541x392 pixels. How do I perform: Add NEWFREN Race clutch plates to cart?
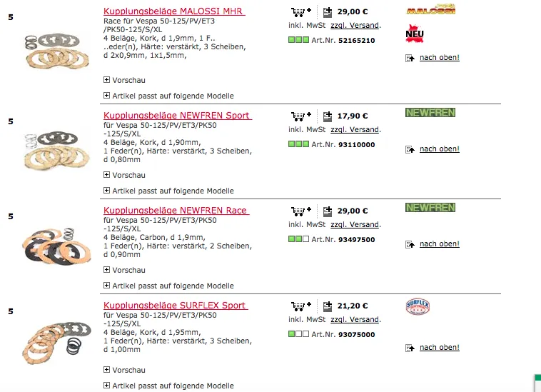click(300, 211)
